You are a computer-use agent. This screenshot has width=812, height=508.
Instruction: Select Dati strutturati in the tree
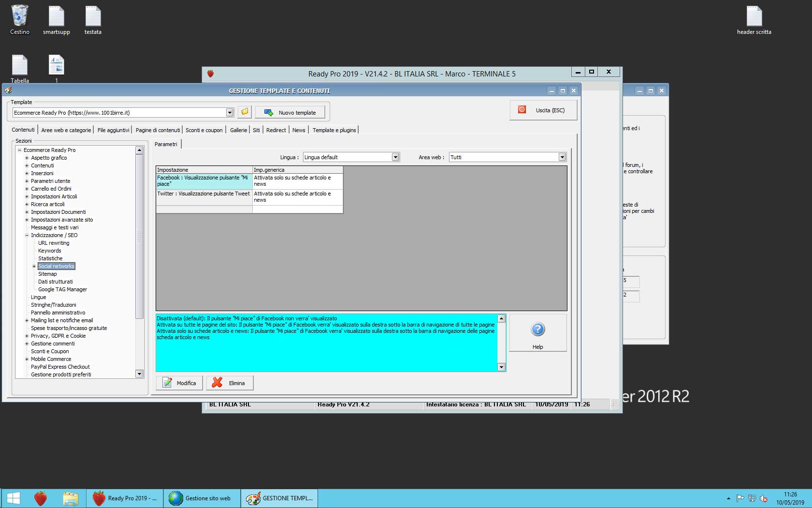click(x=56, y=282)
